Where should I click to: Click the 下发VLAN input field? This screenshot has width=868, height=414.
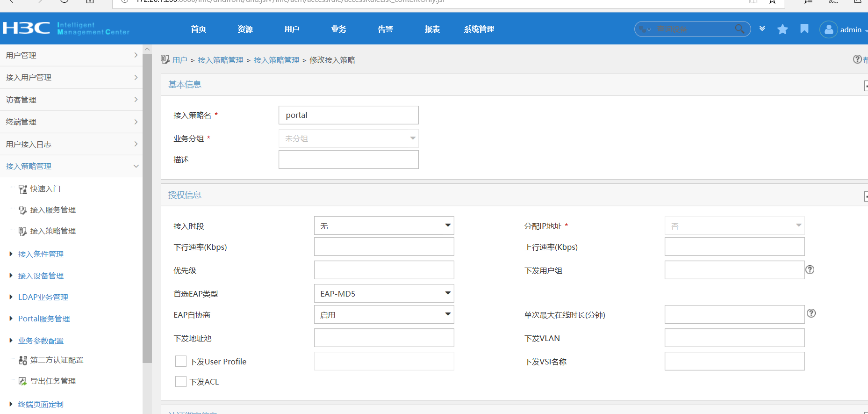[x=735, y=338]
